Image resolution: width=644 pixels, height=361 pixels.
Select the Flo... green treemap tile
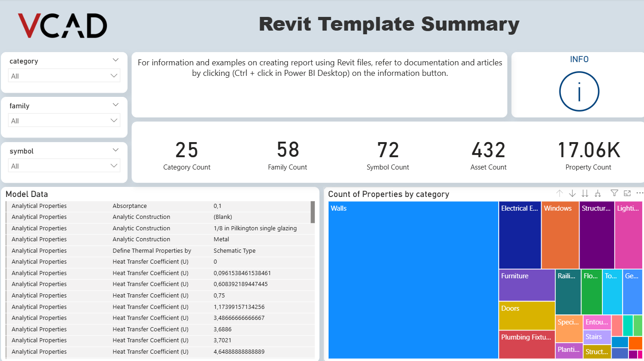pyautogui.click(x=592, y=292)
